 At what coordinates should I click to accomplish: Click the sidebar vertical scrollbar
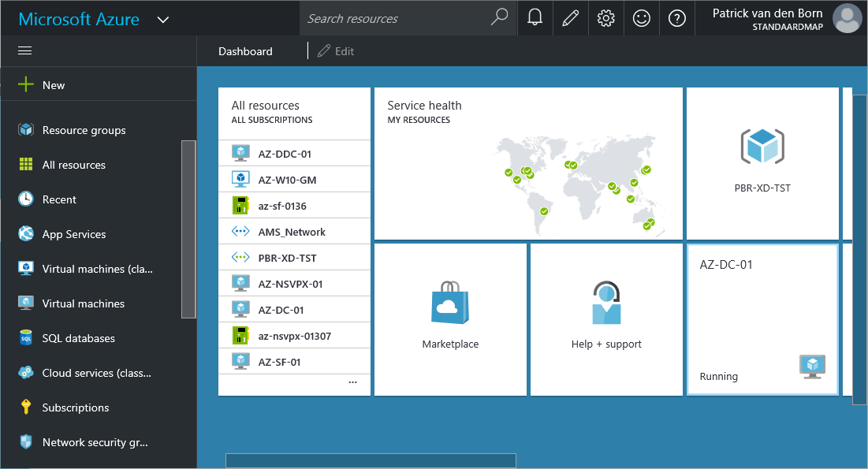pyautogui.click(x=188, y=229)
